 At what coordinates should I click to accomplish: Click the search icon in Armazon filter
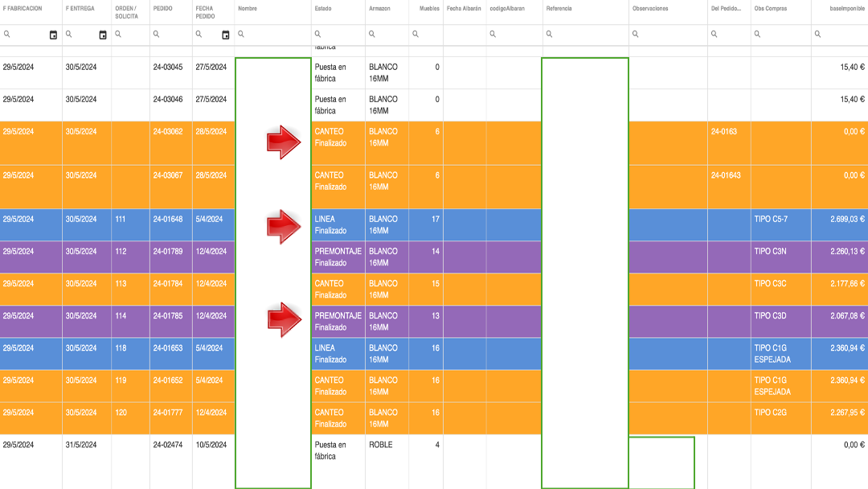click(372, 35)
